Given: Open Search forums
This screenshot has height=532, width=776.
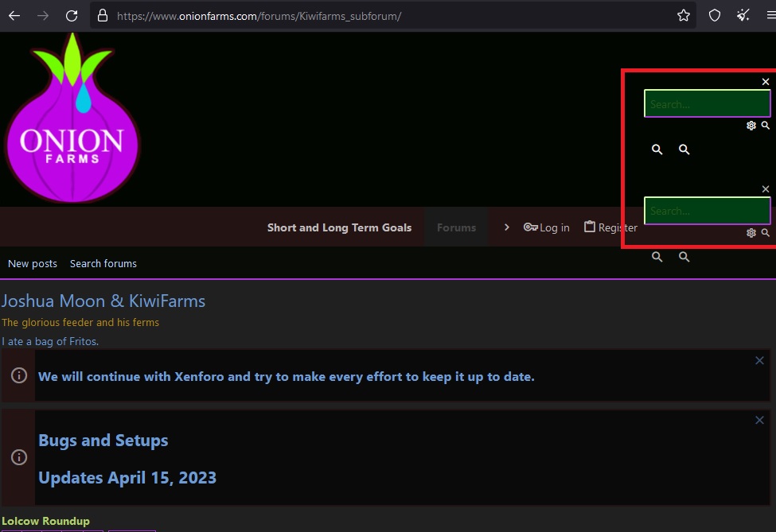Looking at the screenshot, I should pyautogui.click(x=103, y=263).
